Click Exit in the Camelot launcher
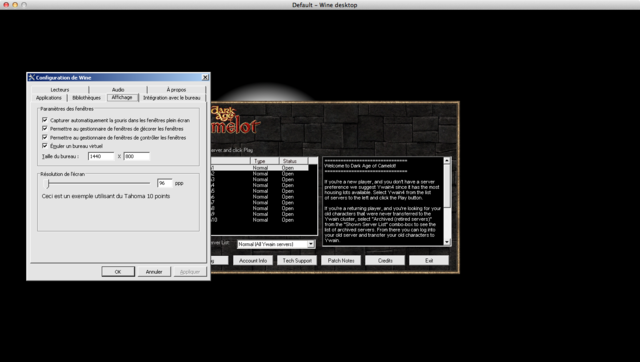Image resolution: width=640 pixels, height=362 pixels. [429, 260]
